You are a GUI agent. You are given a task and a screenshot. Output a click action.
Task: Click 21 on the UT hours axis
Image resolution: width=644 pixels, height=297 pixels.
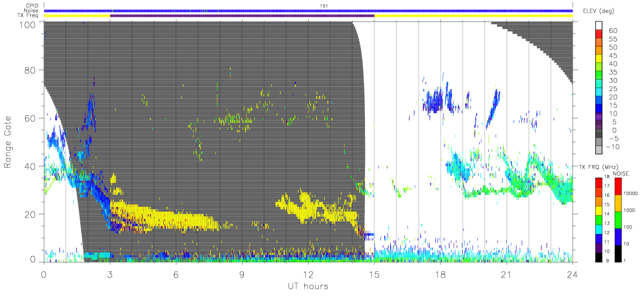click(x=507, y=274)
